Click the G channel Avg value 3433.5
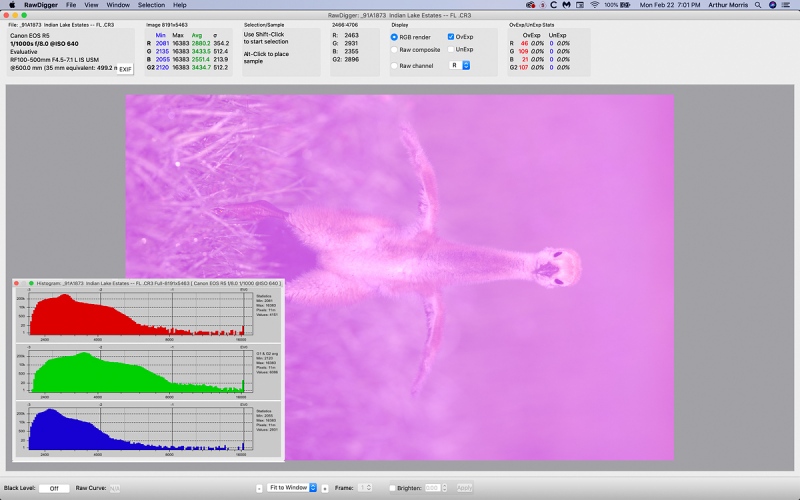800x500 pixels. click(x=201, y=52)
